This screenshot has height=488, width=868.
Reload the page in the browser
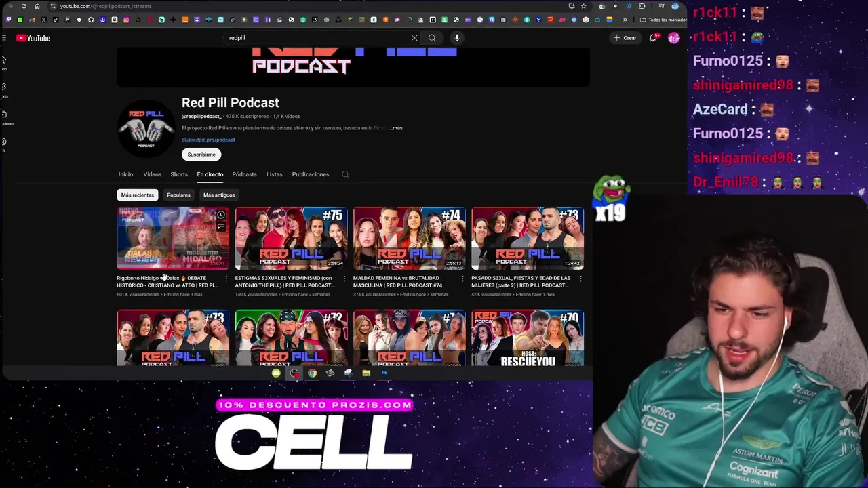[24, 6]
